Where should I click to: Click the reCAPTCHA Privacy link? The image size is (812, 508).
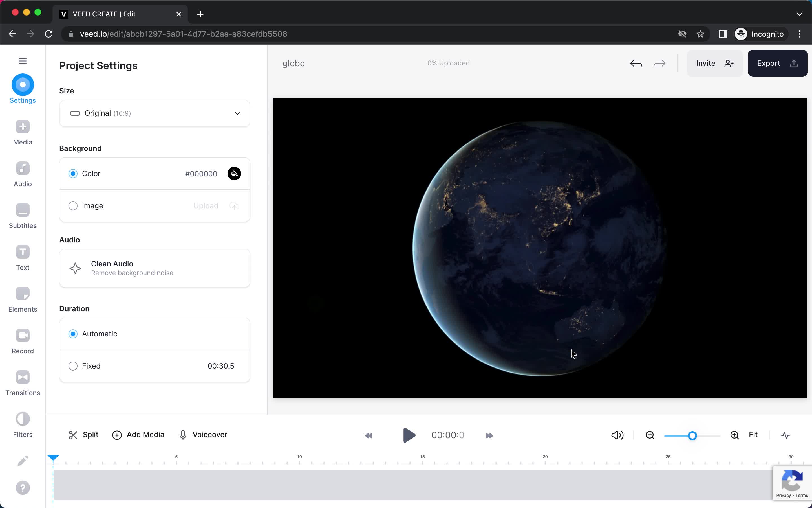[783, 495]
